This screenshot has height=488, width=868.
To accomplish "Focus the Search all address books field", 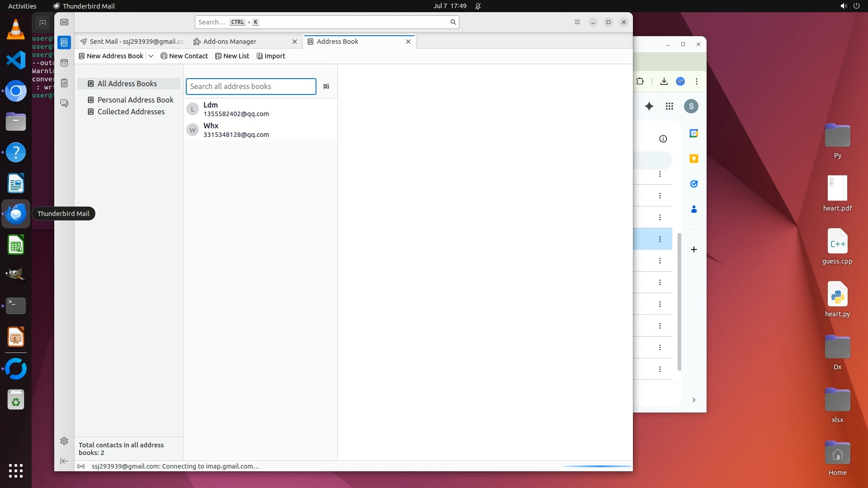I will click(x=251, y=86).
